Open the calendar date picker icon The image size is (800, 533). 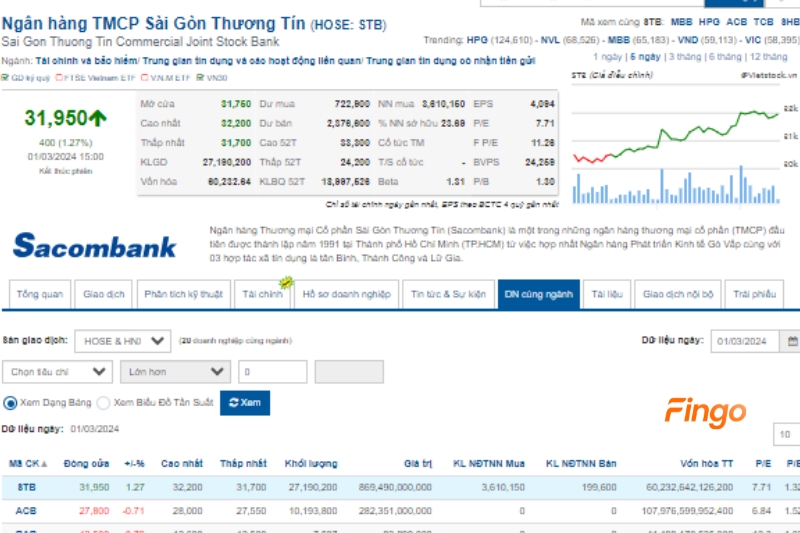[x=792, y=341]
